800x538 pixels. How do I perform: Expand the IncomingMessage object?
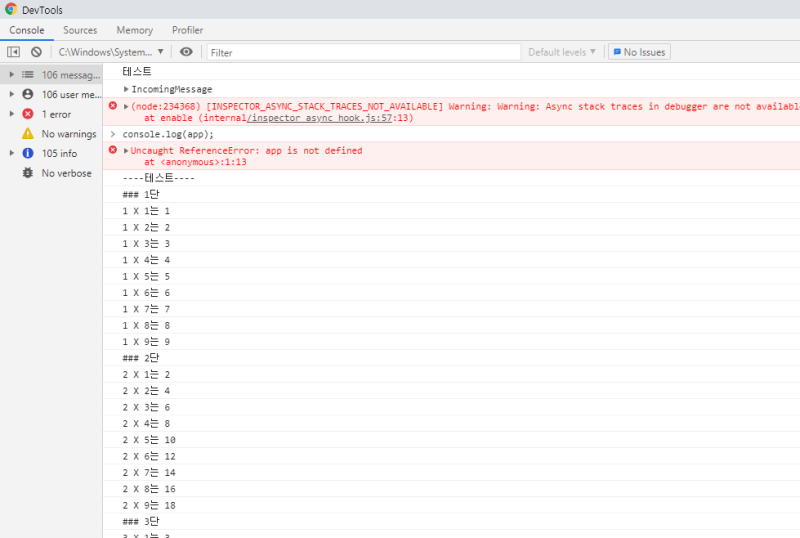pos(127,90)
